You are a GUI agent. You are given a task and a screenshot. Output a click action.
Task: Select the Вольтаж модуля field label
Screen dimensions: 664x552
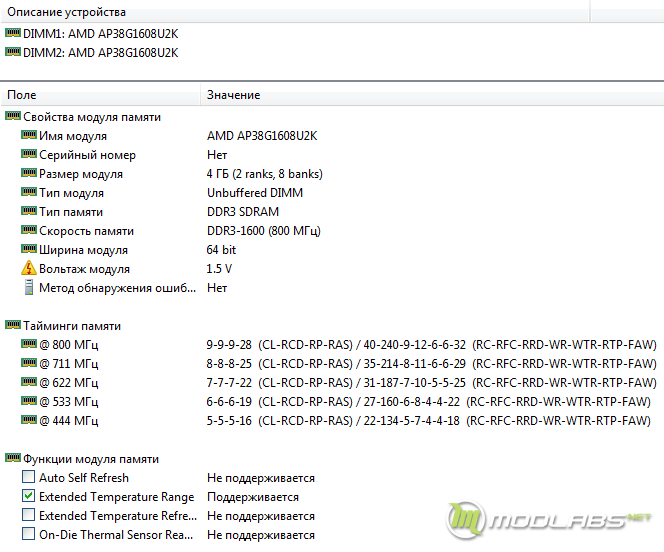84,269
